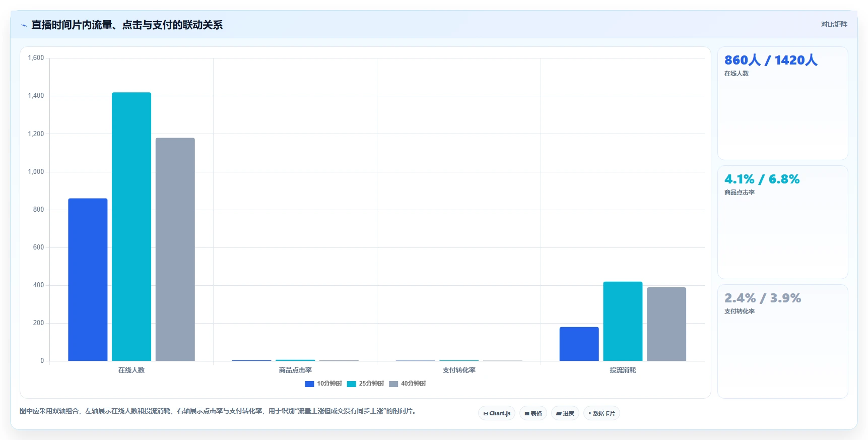Click the 支付转化率 x-axis label
868x440 pixels.
point(459,370)
